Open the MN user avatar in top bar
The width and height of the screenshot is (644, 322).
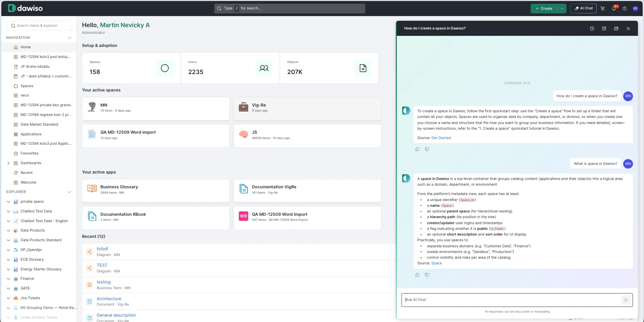(x=635, y=8)
